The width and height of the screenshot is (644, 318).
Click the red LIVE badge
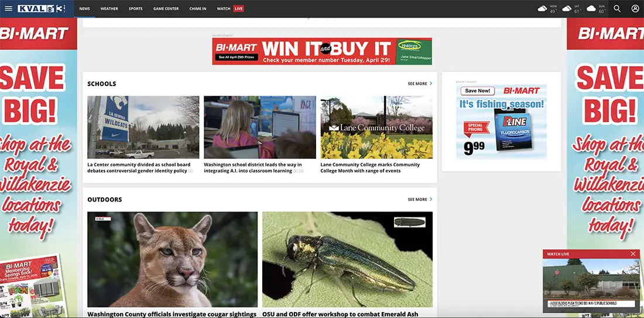pyautogui.click(x=239, y=9)
